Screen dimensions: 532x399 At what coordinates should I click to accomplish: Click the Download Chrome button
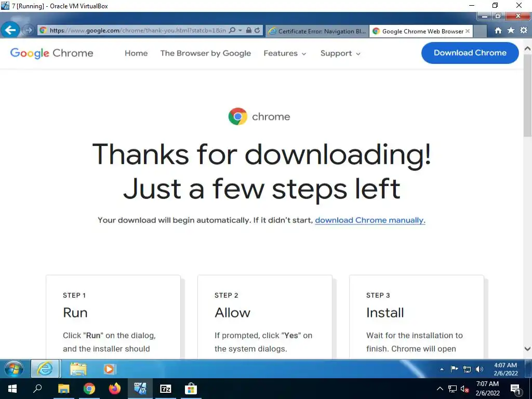click(470, 53)
